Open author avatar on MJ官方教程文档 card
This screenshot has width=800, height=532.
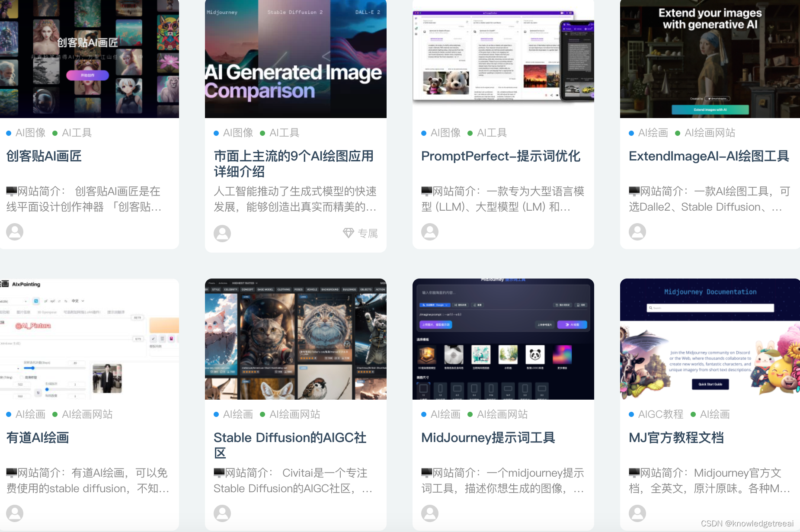pyautogui.click(x=637, y=513)
